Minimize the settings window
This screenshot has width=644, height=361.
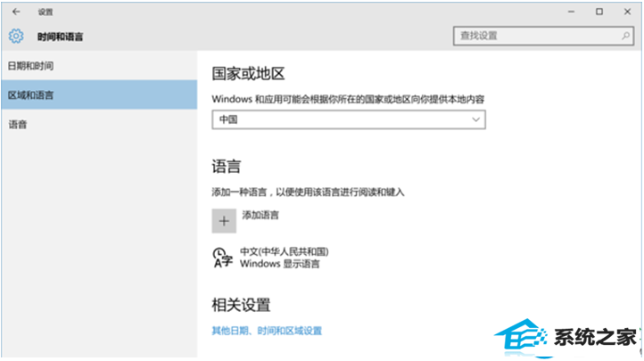tap(571, 12)
